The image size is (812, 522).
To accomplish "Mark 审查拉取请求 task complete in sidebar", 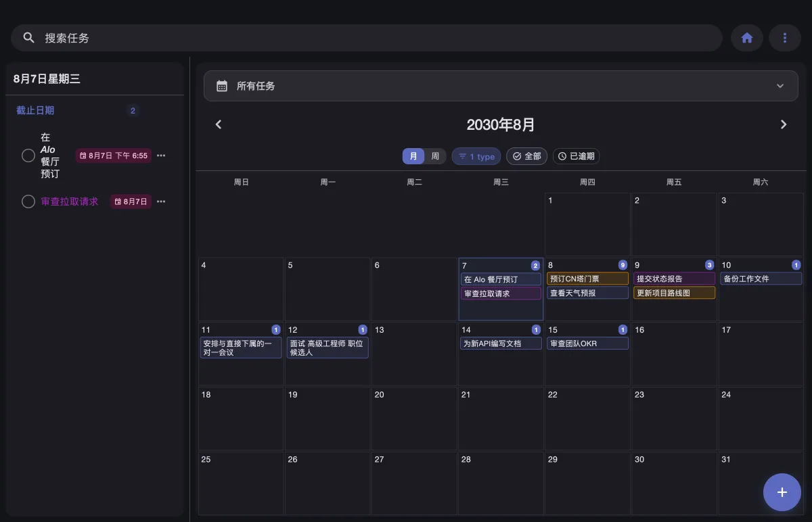I will click(x=28, y=201).
